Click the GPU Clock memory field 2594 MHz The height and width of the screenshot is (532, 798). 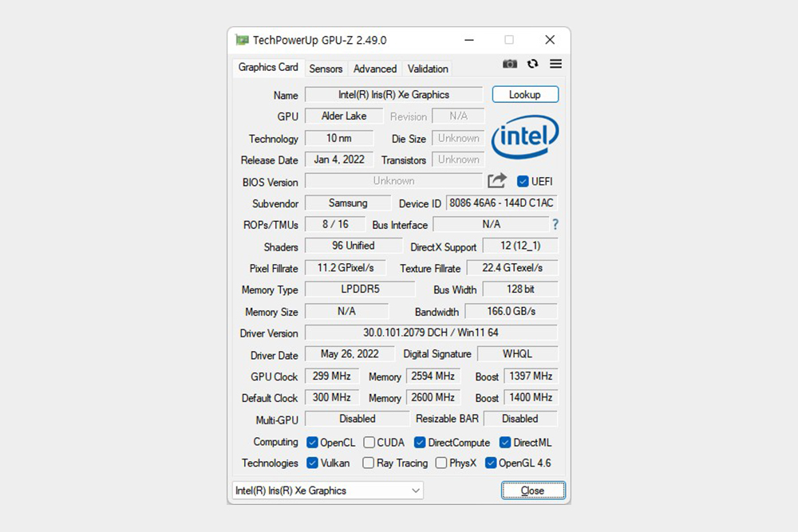click(433, 376)
